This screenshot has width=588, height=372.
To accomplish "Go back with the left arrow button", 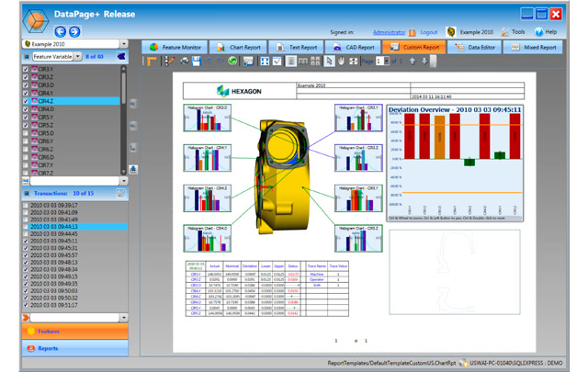I will [60, 31].
